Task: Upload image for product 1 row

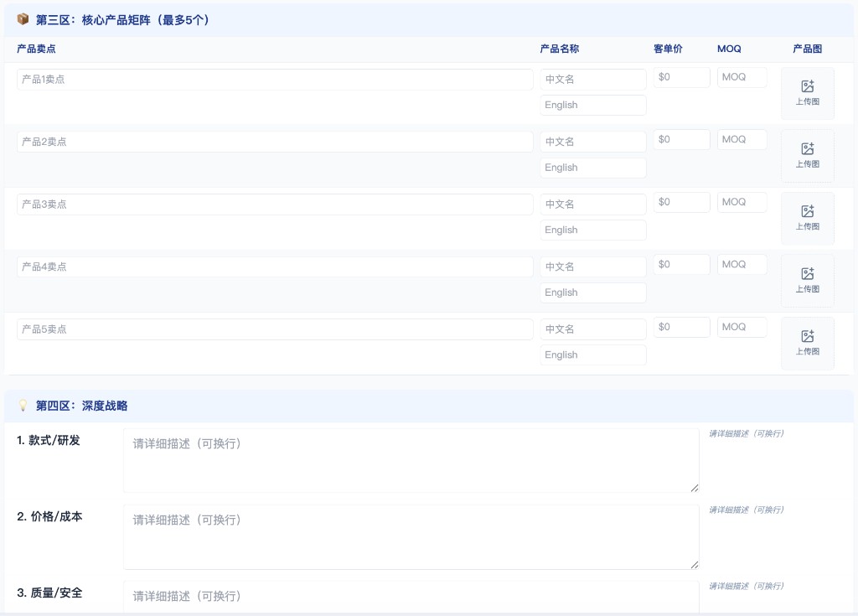Action: point(807,93)
